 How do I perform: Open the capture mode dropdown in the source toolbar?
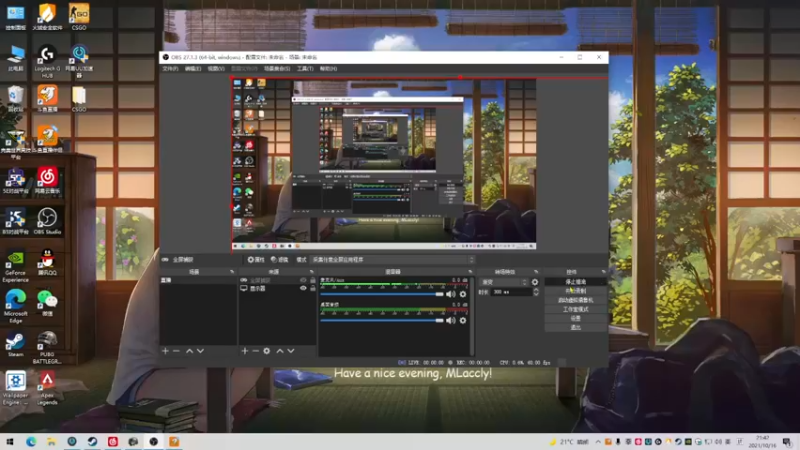tap(392, 260)
